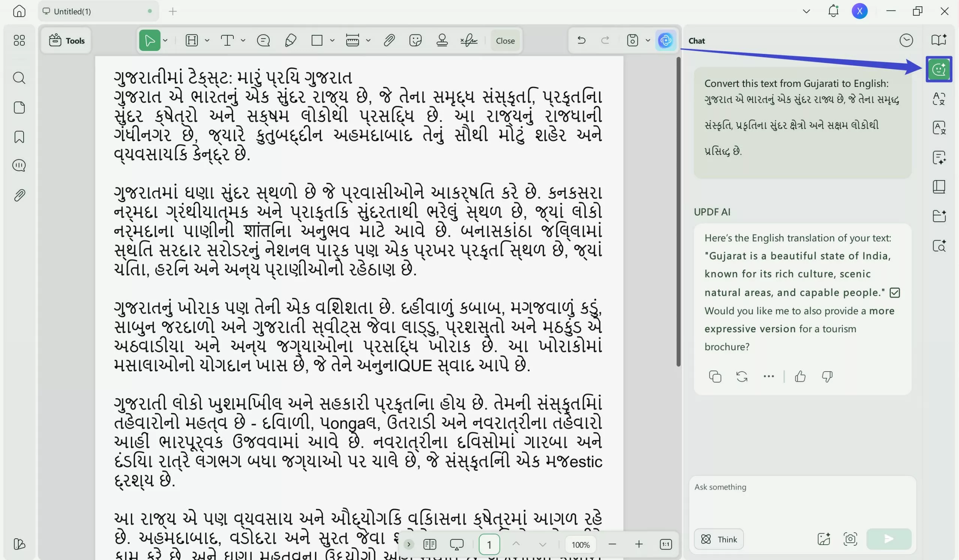The width and height of the screenshot is (959, 560).
Task: Open the save options dropdown
Action: point(648,40)
